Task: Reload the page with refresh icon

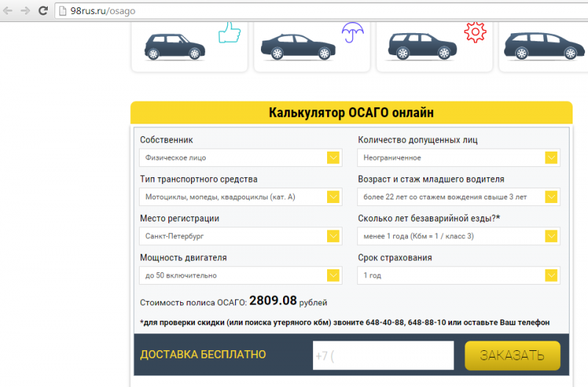Action: click(x=43, y=10)
